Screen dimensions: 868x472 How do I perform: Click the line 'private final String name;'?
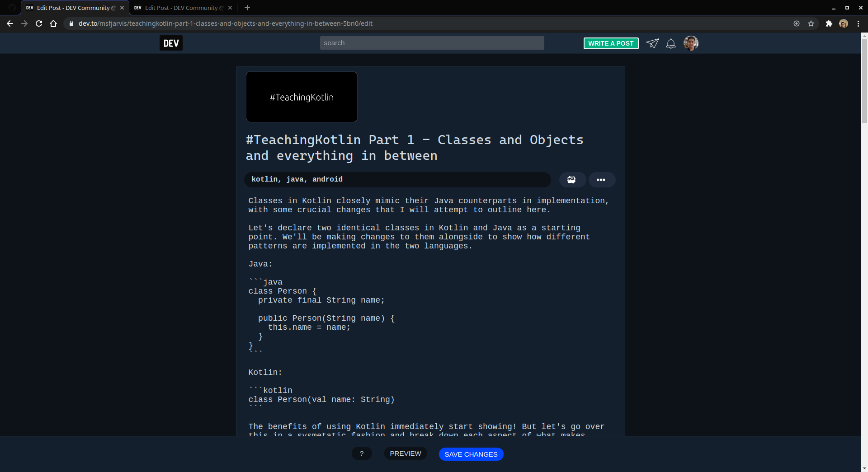pyautogui.click(x=321, y=300)
